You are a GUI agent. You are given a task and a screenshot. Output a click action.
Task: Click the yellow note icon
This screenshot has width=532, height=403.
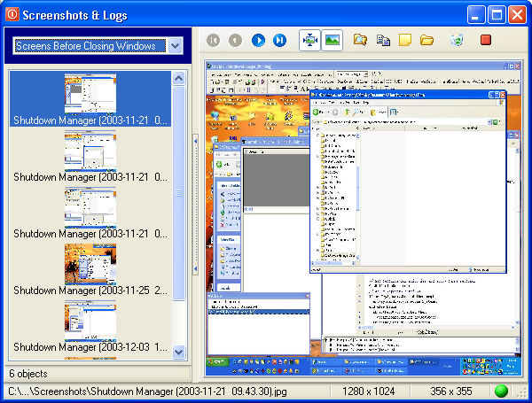pos(405,40)
